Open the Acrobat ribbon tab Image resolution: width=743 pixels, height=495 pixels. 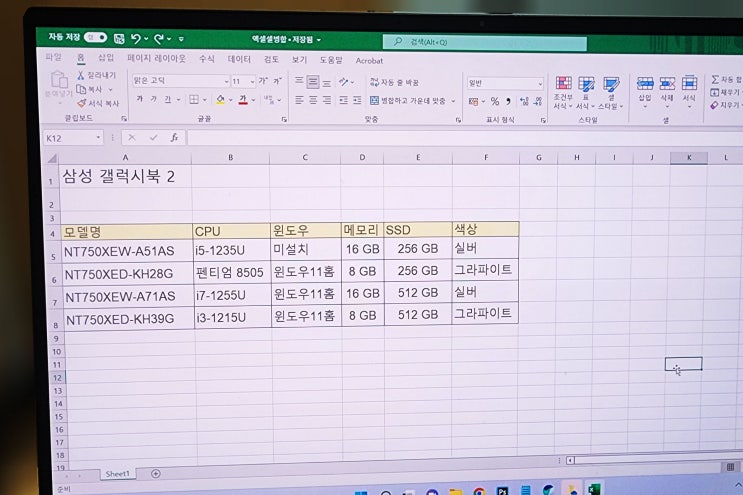tap(369, 61)
